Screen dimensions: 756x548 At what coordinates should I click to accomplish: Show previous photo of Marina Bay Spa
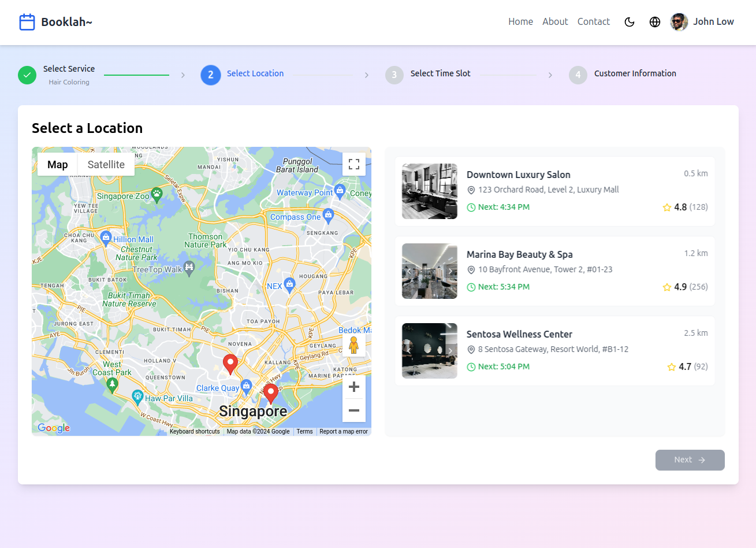[x=409, y=271]
